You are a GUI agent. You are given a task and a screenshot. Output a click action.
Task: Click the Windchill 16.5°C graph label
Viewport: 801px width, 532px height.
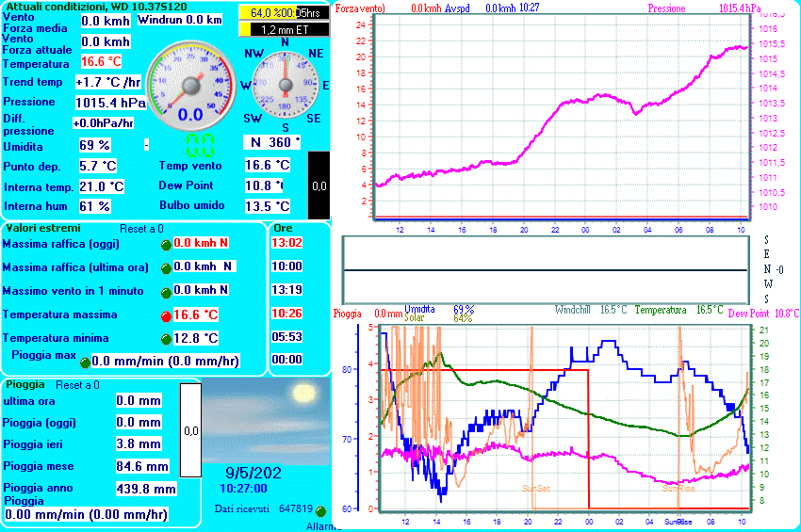[x=591, y=310]
